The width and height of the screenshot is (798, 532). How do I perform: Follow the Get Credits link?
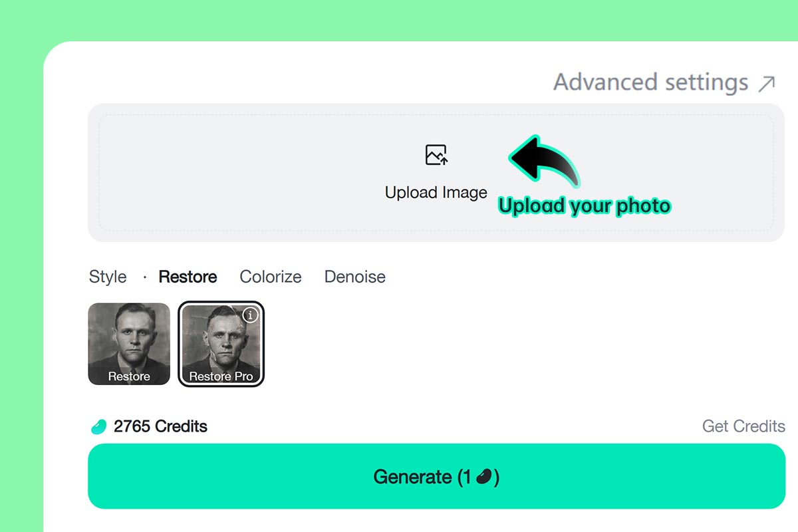[x=743, y=426]
